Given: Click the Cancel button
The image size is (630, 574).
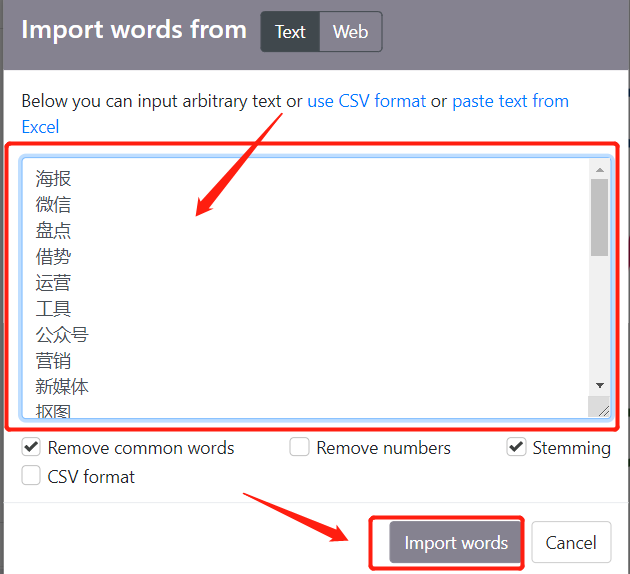Looking at the screenshot, I should pos(571,542).
